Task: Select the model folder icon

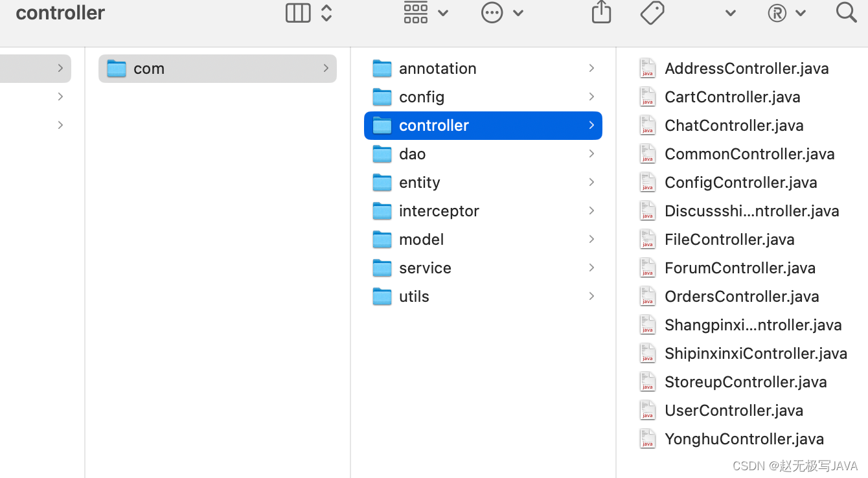Action: pyautogui.click(x=382, y=239)
